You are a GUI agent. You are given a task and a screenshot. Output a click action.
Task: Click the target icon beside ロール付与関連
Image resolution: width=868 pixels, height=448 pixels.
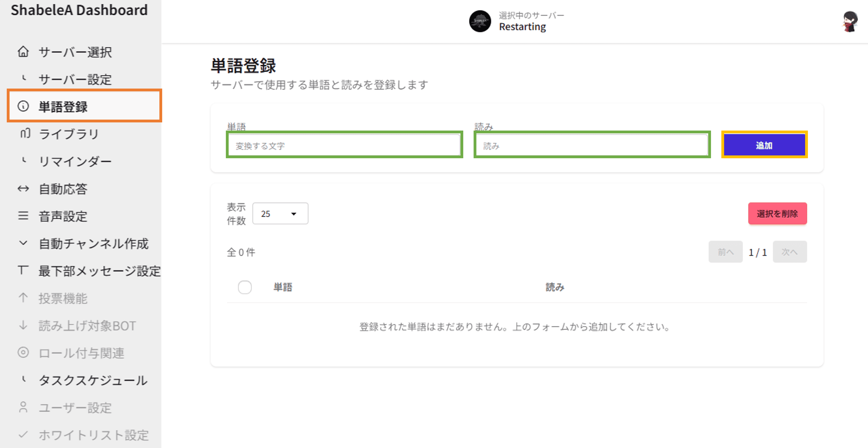[23, 353]
